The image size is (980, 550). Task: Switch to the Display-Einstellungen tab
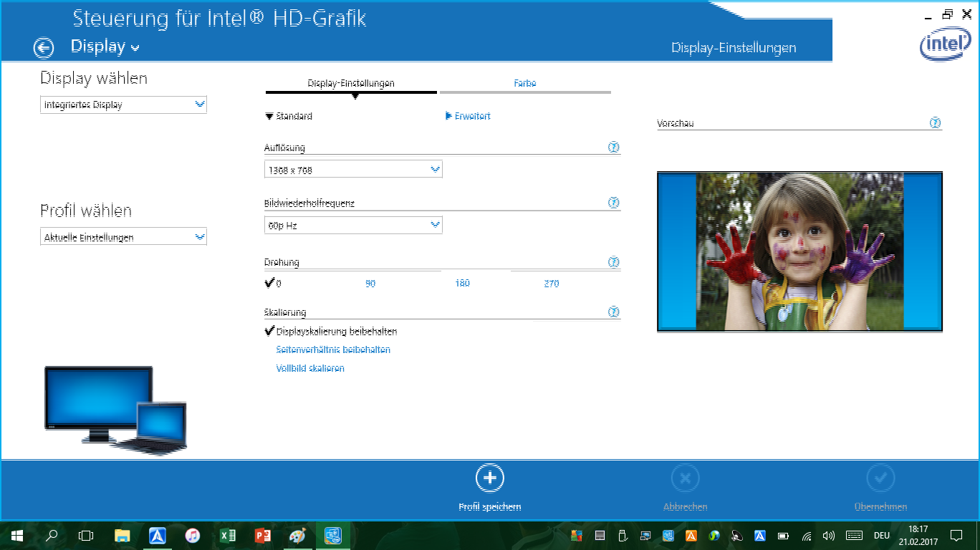tap(351, 84)
